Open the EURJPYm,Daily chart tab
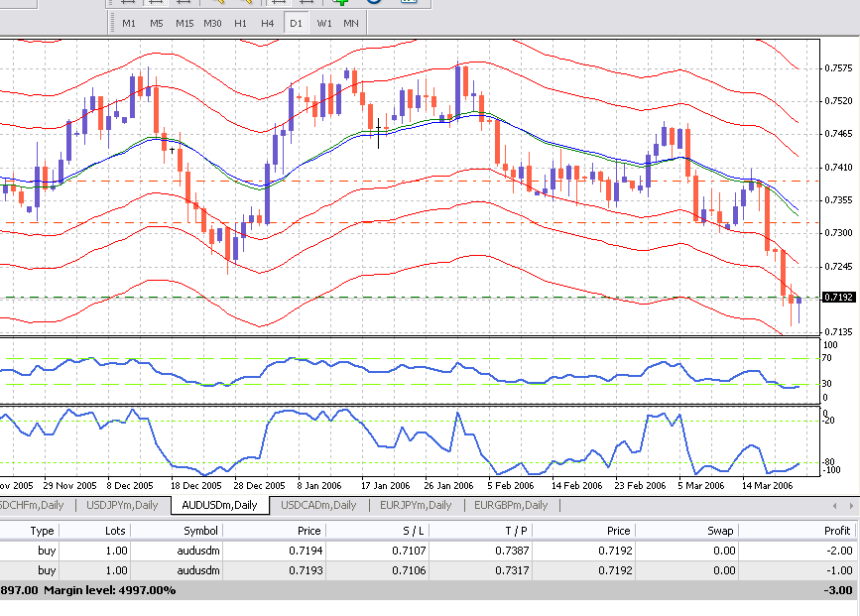 point(415,505)
